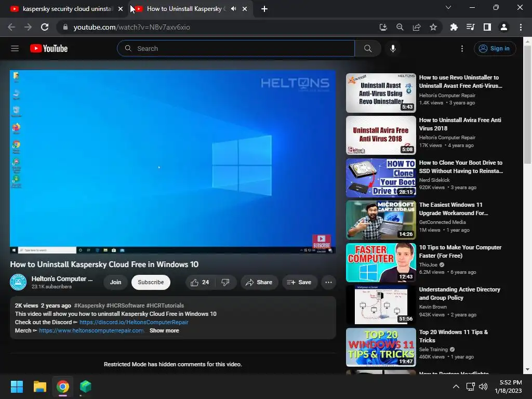Click the video player to play/pause

pos(172,162)
